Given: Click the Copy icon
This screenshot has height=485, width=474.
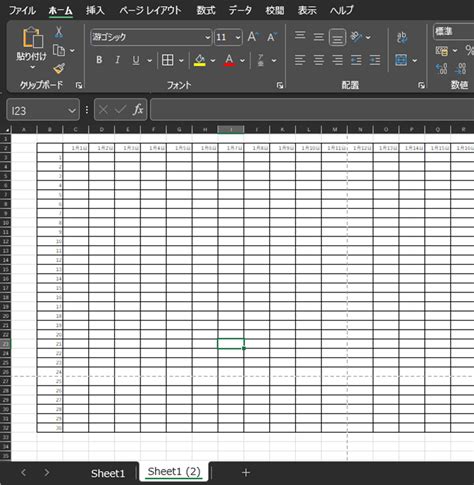Looking at the screenshot, I should coord(59,51).
